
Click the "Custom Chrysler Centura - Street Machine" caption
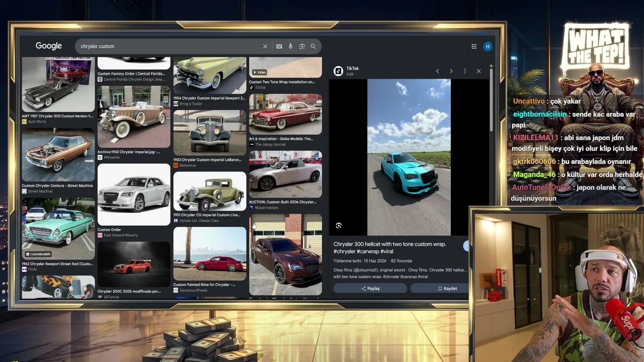point(57,186)
